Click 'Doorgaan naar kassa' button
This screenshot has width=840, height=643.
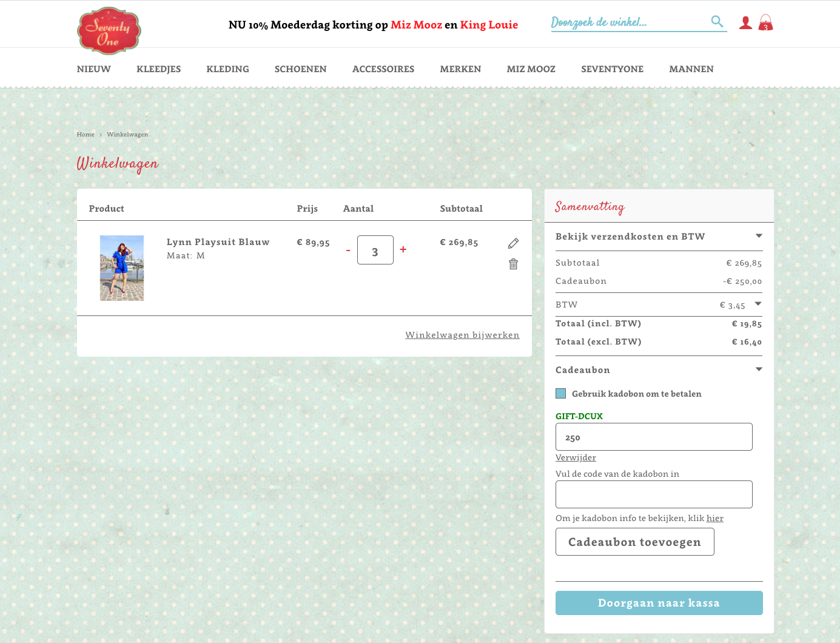659,603
